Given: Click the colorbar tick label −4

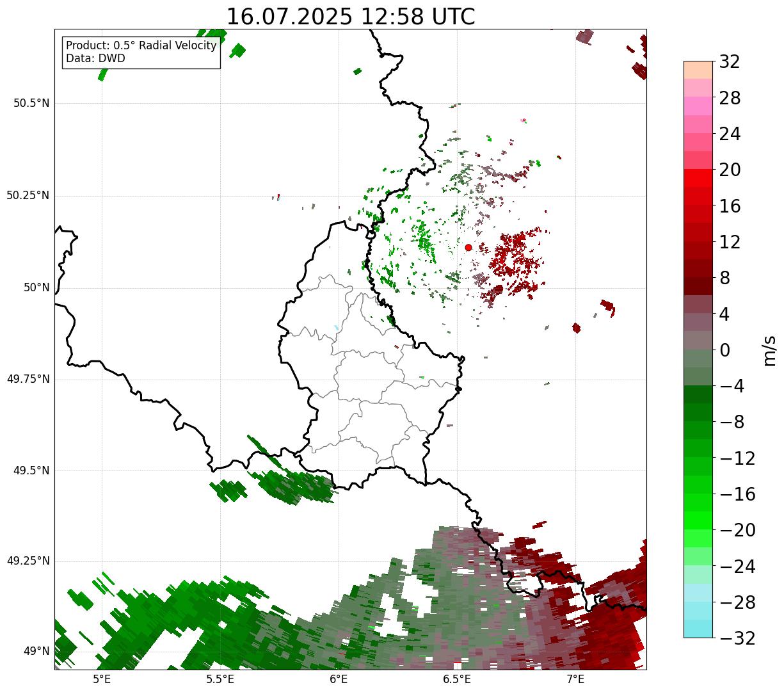Looking at the screenshot, I should [x=732, y=386].
